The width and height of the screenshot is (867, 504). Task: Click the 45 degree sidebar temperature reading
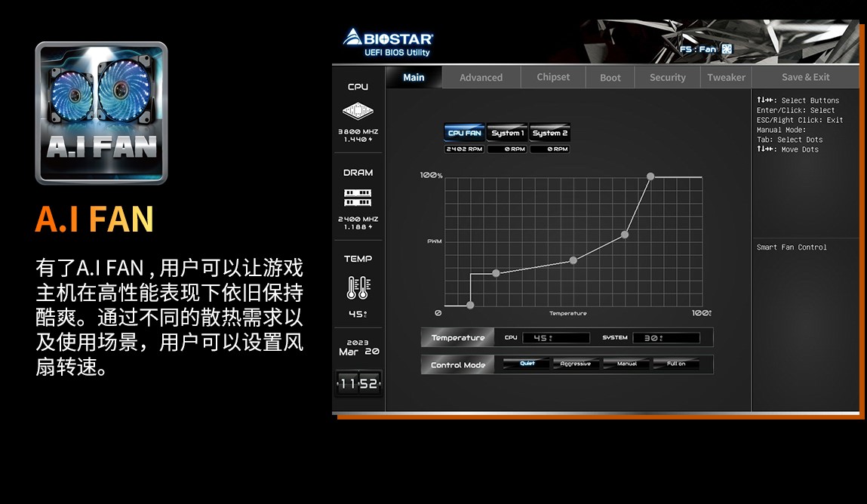[x=358, y=314]
